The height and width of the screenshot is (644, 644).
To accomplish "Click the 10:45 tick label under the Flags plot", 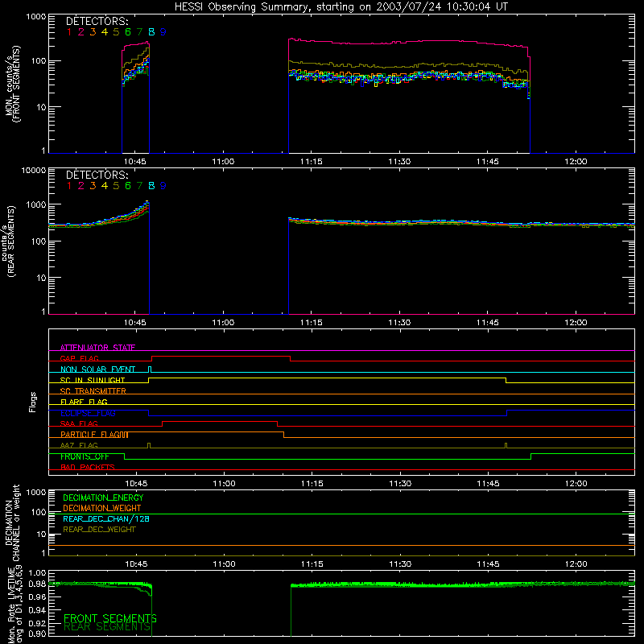I will click(136, 484).
